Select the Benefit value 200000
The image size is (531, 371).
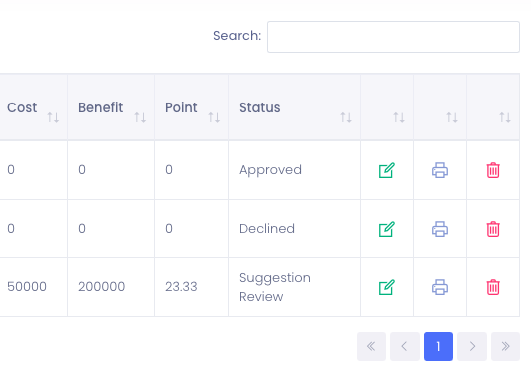(102, 287)
